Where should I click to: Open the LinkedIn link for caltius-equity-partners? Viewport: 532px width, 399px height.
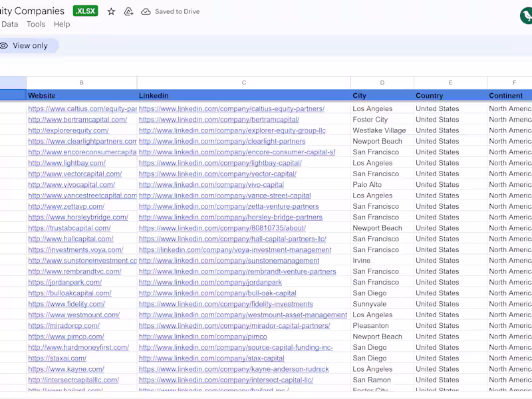pos(231,108)
